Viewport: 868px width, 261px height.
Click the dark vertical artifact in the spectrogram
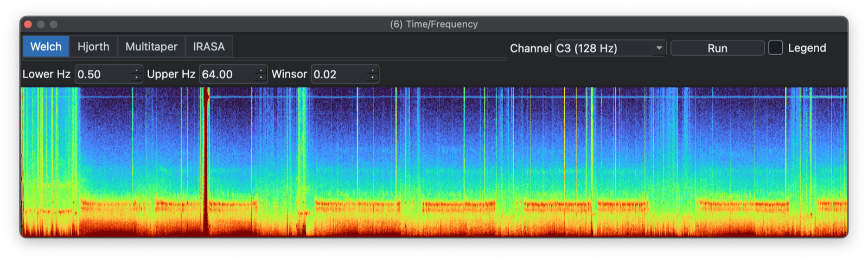(206, 161)
